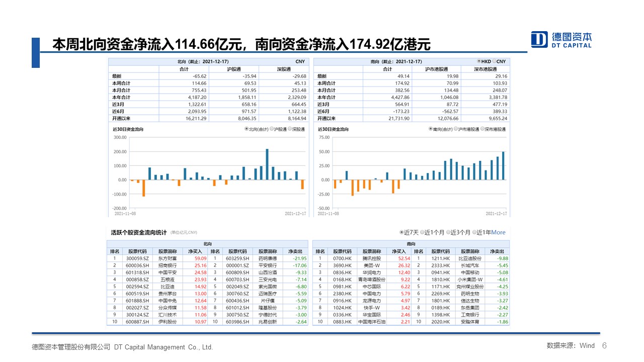Click stock name 东方财富
Screen dimensions: 644x362
168,258
